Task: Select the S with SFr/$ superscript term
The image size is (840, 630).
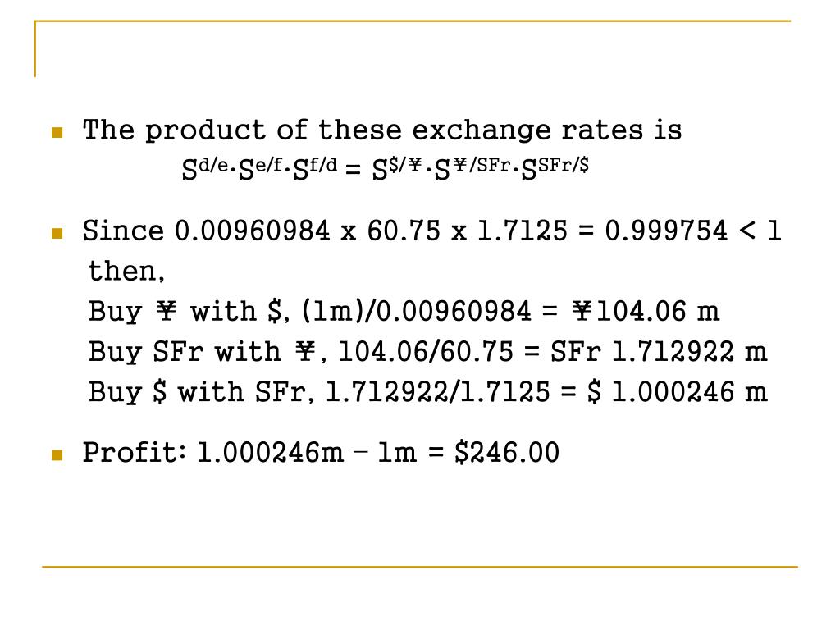Action: [x=555, y=168]
